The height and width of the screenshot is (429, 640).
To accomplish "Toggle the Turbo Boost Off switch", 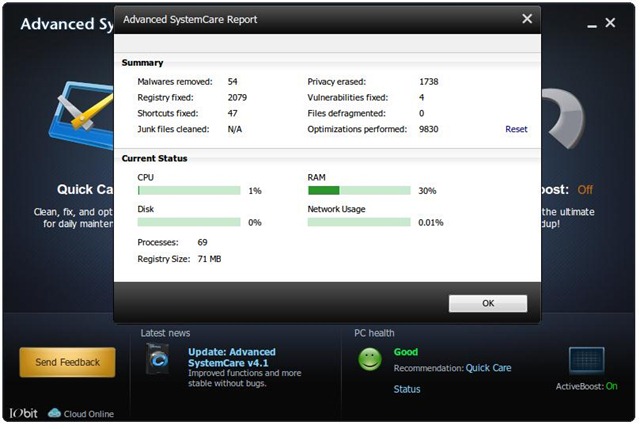I will click(585, 189).
